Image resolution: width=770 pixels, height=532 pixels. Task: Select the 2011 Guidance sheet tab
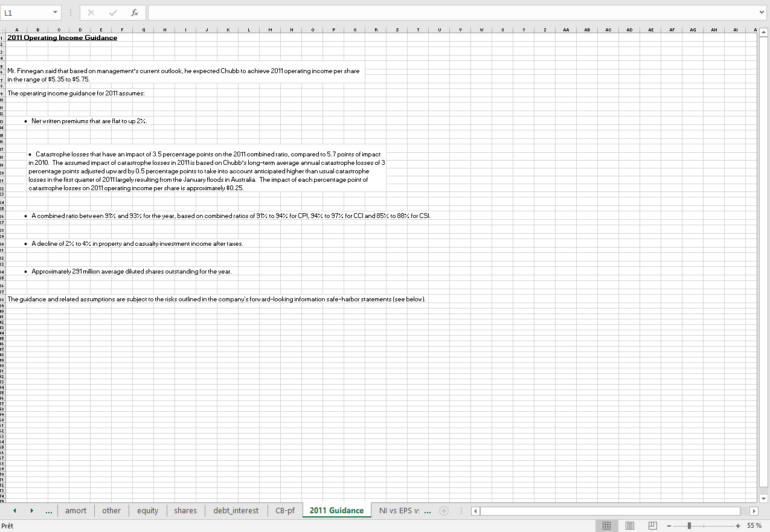click(336, 511)
